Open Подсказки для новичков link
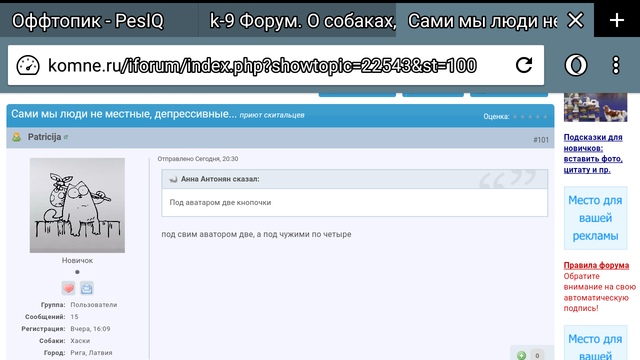 coord(593,153)
